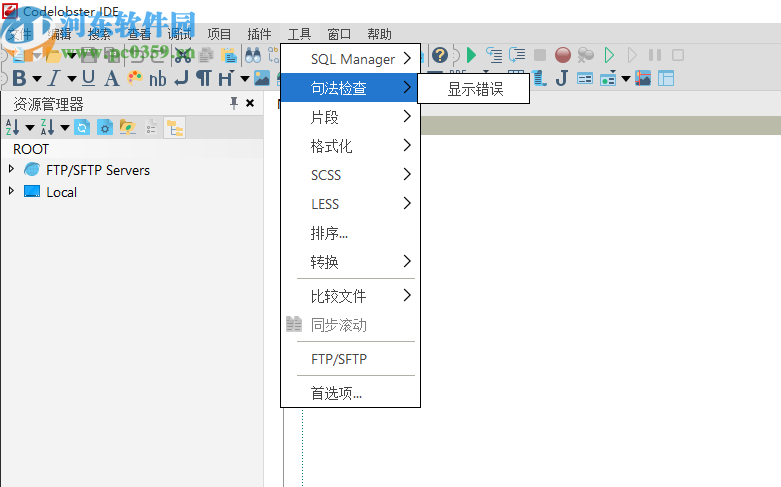
Task: Open the LESS submenu
Action: [x=351, y=204]
